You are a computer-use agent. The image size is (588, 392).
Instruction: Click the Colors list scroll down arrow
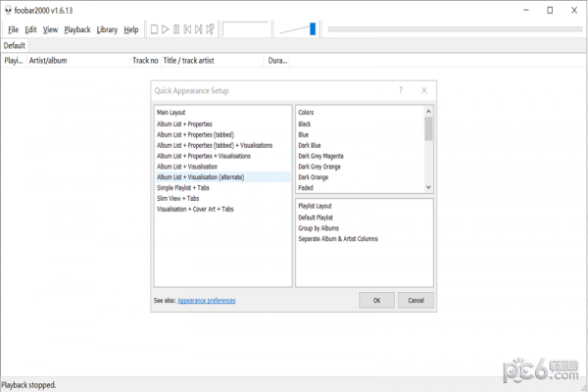click(x=428, y=187)
